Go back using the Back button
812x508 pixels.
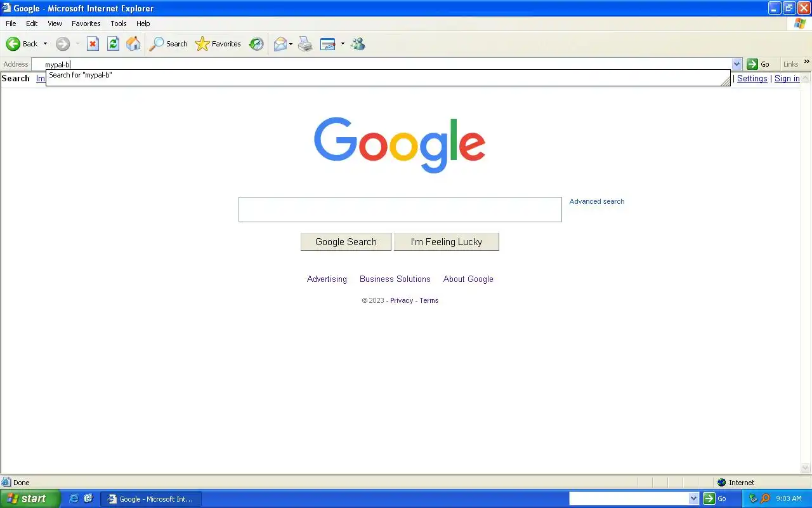coord(22,44)
